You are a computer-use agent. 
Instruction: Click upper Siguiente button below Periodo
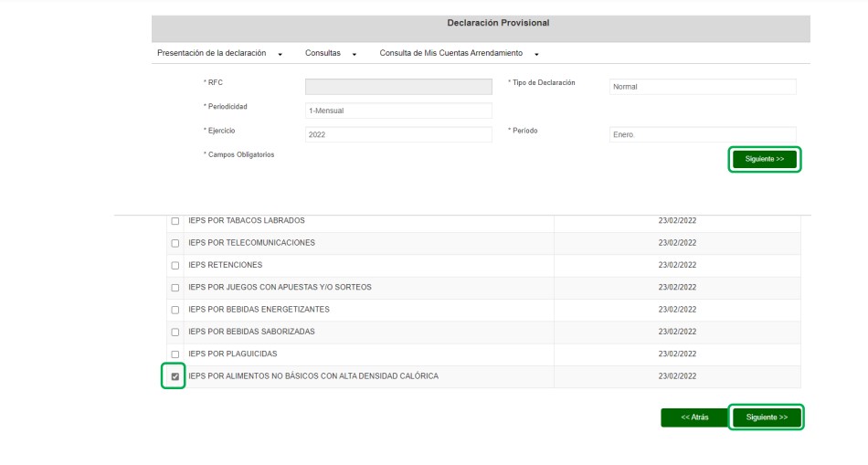(x=765, y=160)
